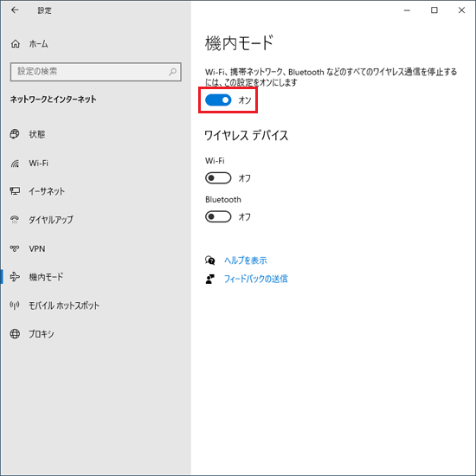Select the Wi-Fi signal icon in sidebar
The height and width of the screenshot is (476, 476).
tap(15, 164)
